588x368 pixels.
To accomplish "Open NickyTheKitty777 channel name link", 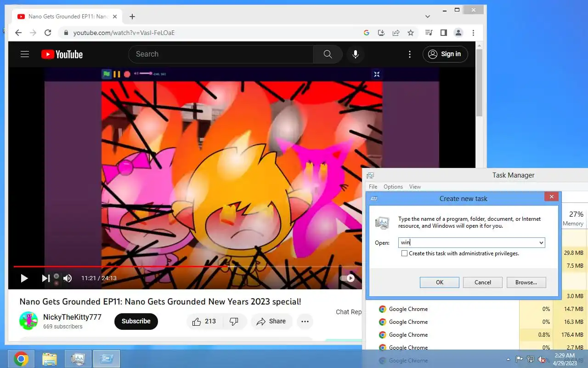I will pyautogui.click(x=72, y=317).
